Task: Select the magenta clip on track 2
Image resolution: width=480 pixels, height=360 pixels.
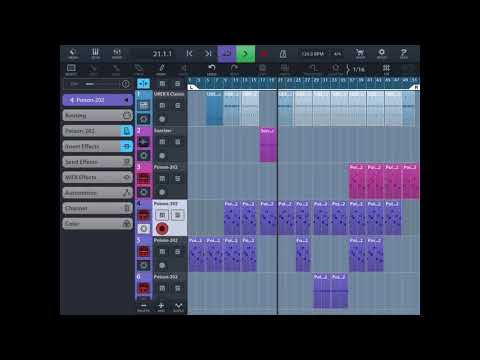Action: (268, 145)
